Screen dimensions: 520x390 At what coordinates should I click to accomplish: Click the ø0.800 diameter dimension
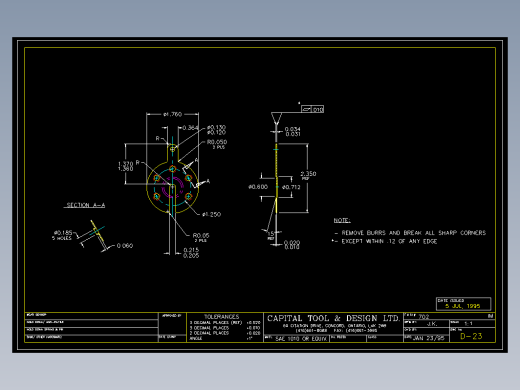tap(258, 187)
